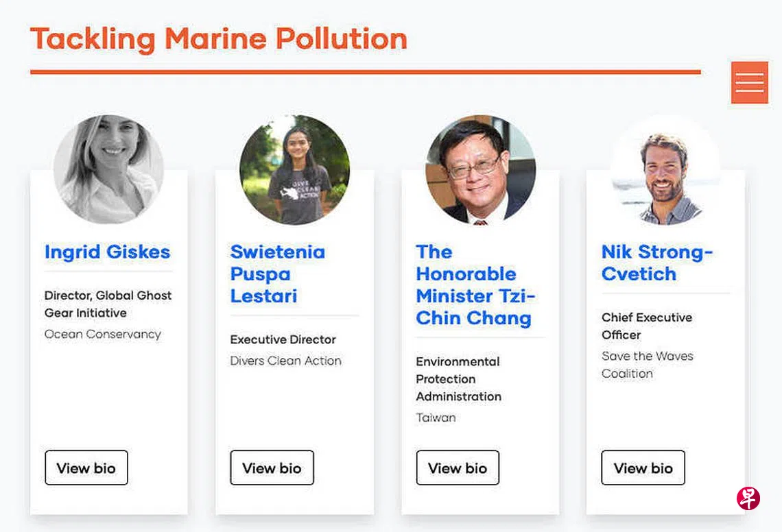Open the Nik Strong-Cvetich name link
This screenshot has width=782, height=532.
(x=656, y=263)
